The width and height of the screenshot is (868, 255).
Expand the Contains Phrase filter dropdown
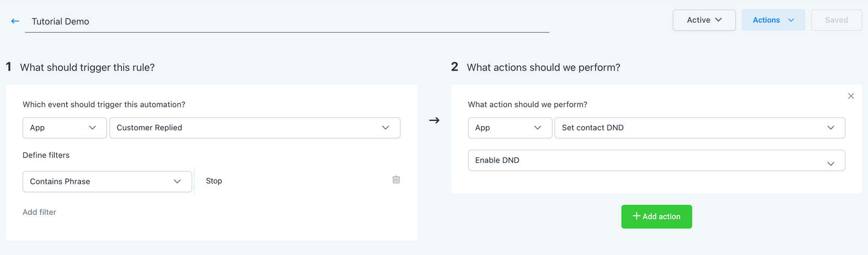pyautogui.click(x=107, y=181)
